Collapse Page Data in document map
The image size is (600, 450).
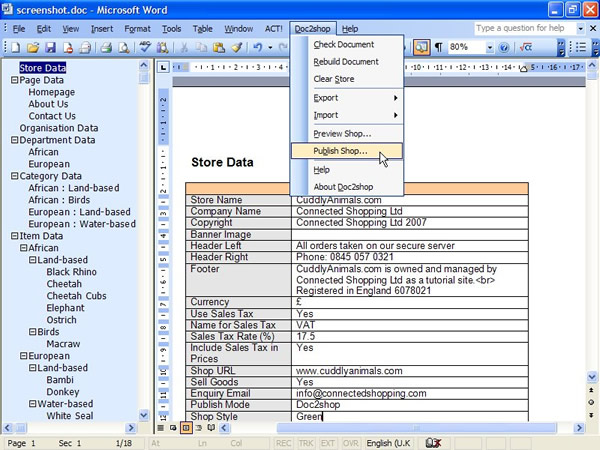[x=14, y=80]
